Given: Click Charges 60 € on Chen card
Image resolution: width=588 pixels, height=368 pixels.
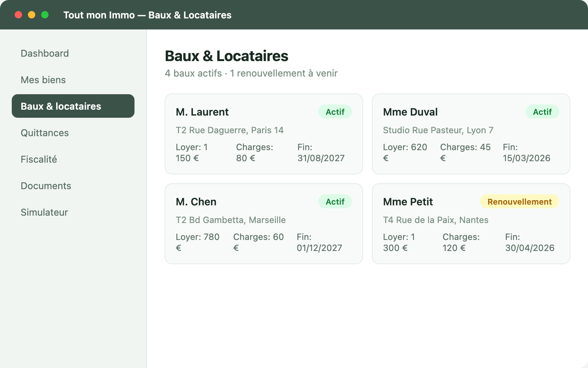Looking at the screenshot, I should point(259,243).
